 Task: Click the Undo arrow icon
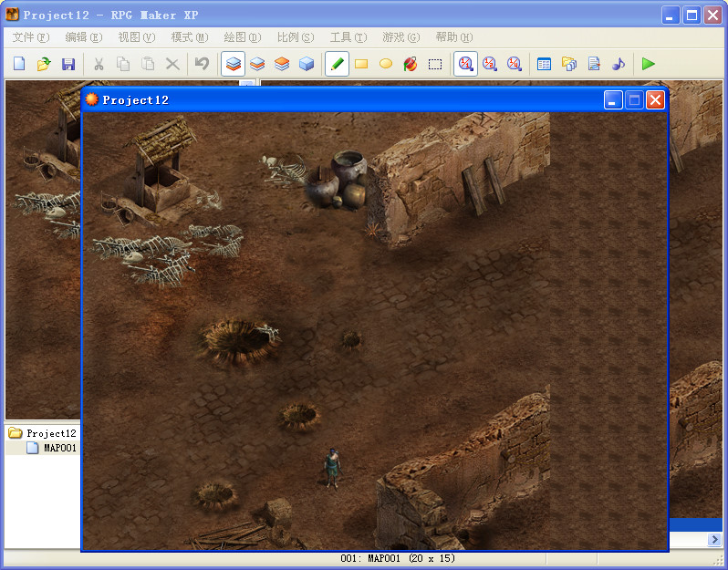click(x=202, y=64)
